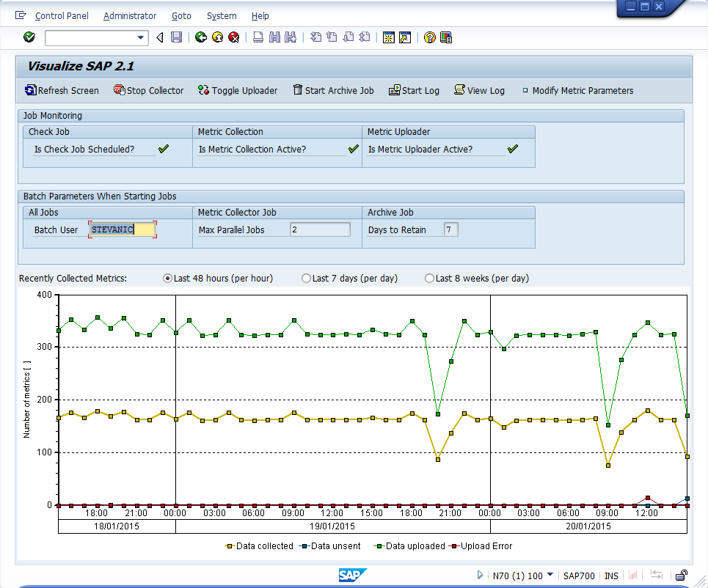
Task: Click the Customize Local Layout icon
Action: point(446,37)
